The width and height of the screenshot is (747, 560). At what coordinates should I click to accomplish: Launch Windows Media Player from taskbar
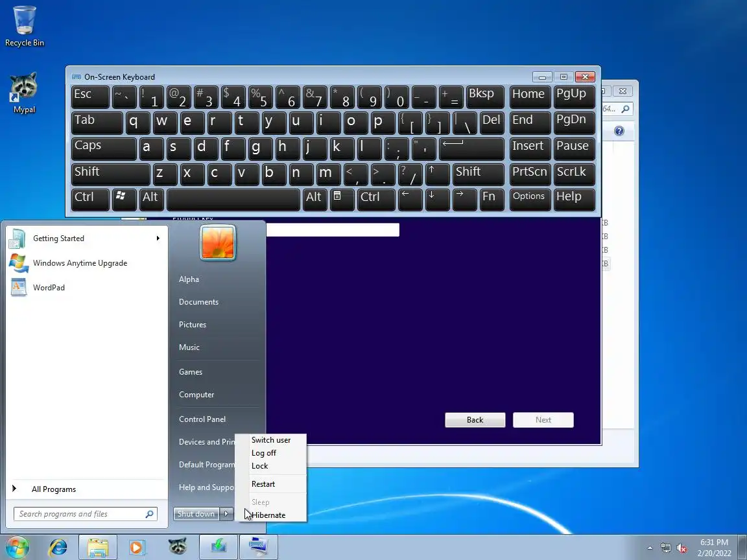click(136, 547)
